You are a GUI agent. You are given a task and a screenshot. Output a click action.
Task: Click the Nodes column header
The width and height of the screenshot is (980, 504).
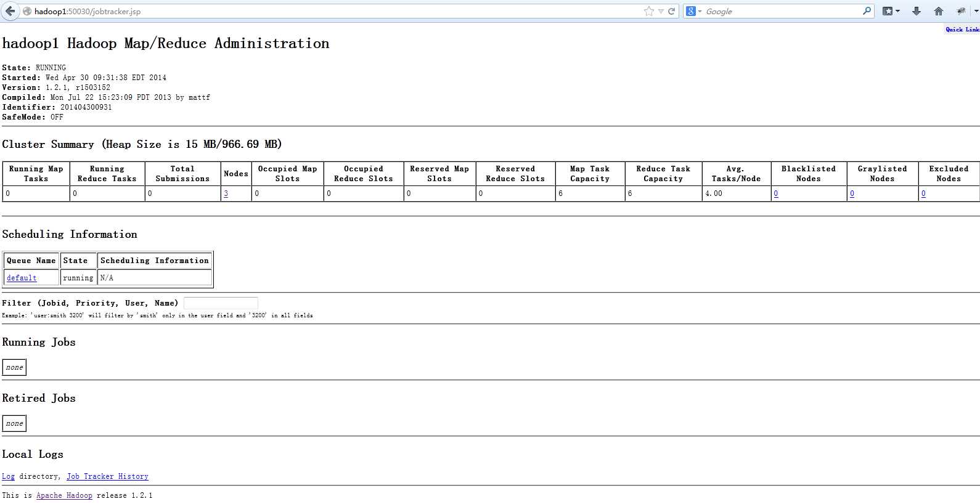[236, 174]
